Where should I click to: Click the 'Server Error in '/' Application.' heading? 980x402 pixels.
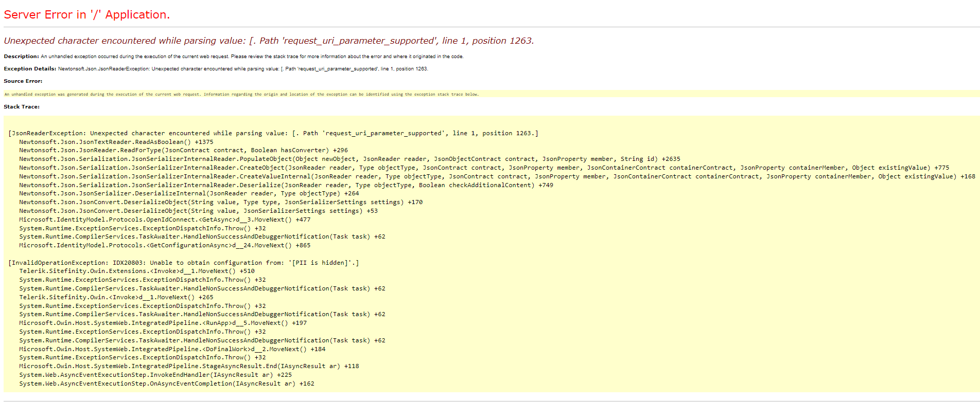tap(86, 15)
